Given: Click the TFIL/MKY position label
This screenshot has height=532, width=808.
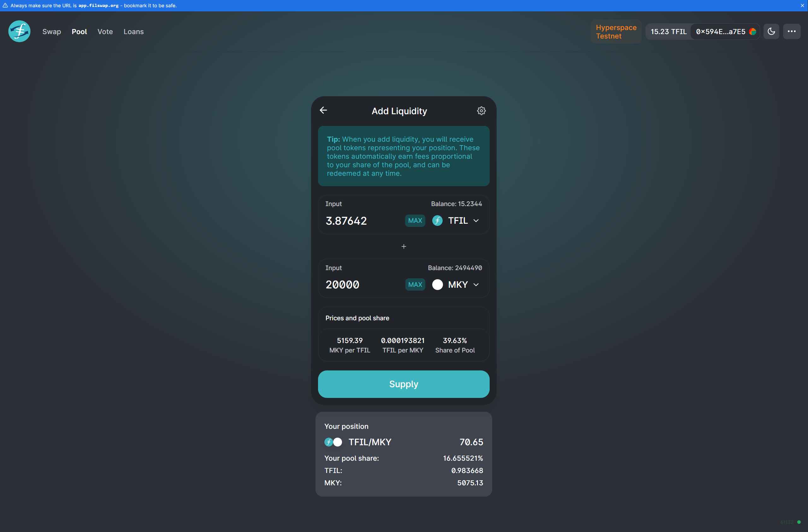Looking at the screenshot, I should click(x=370, y=442).
